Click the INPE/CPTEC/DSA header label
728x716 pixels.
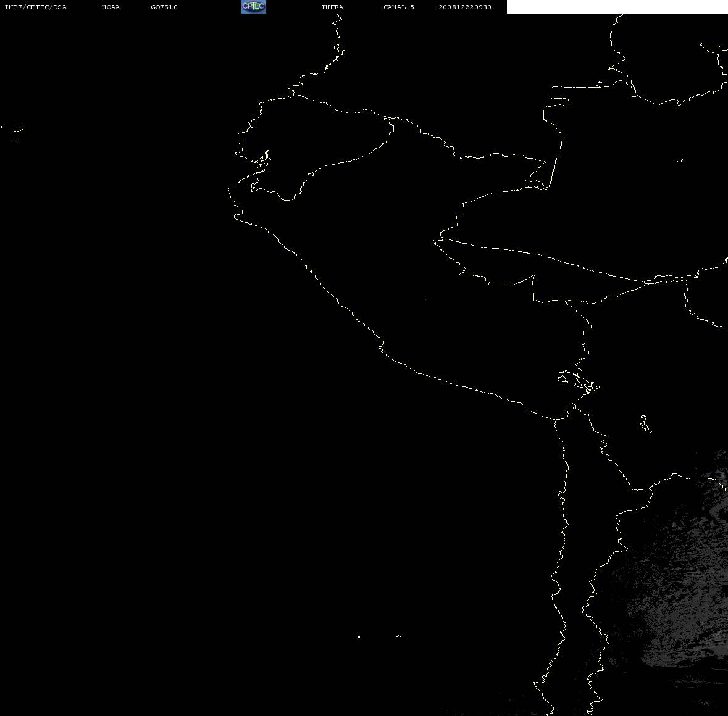[35, 7]
